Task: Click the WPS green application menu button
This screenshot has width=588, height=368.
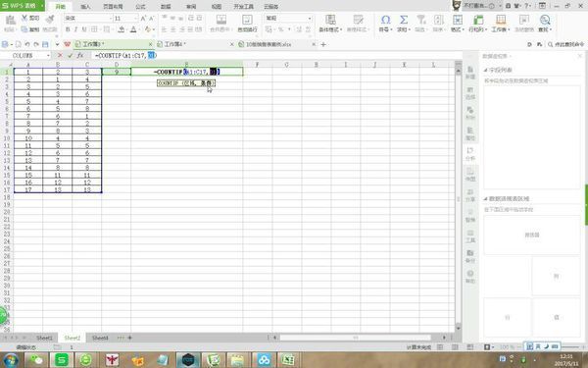Action: 23,6
